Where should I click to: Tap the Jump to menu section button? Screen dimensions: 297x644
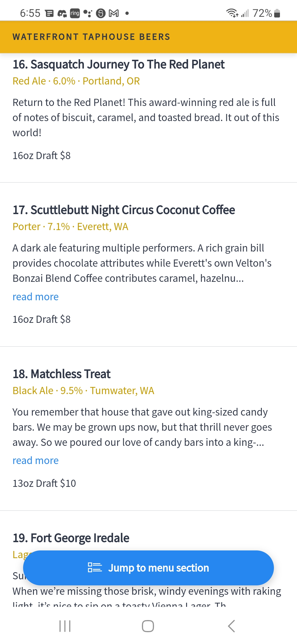(148, 568)
